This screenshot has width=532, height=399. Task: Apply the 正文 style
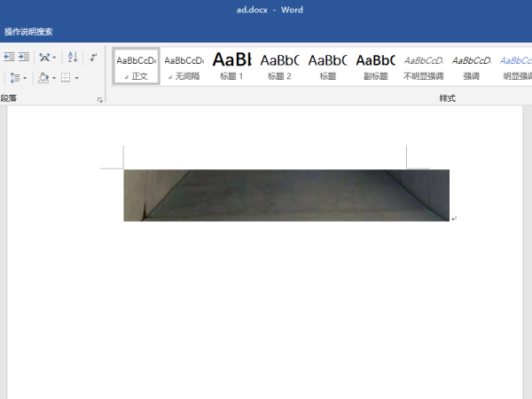(x=136, y=66)
